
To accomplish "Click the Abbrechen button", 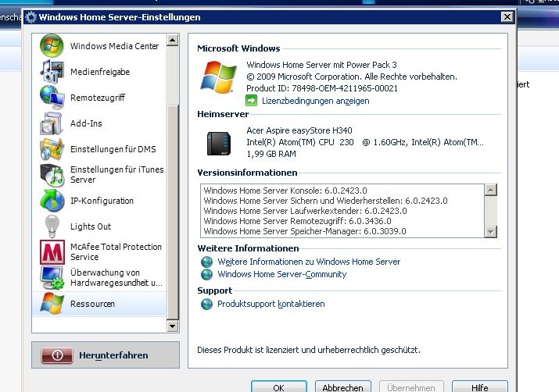I will [342, 387].
